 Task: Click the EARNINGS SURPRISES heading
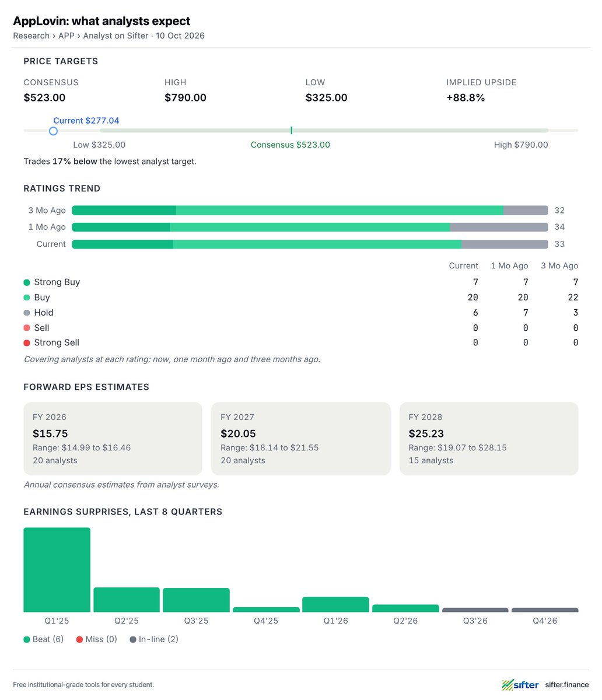123,512
